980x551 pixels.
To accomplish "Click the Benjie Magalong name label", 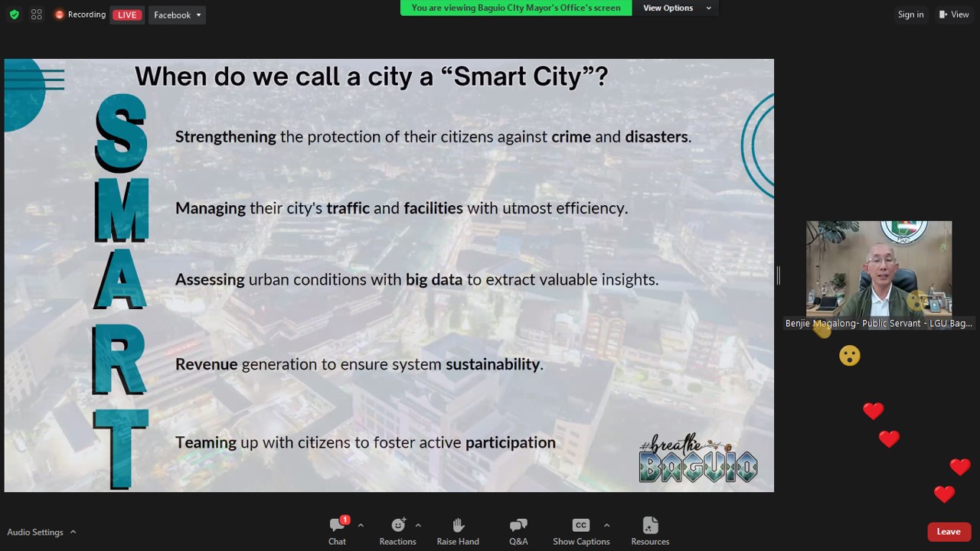I will point(879,324).
